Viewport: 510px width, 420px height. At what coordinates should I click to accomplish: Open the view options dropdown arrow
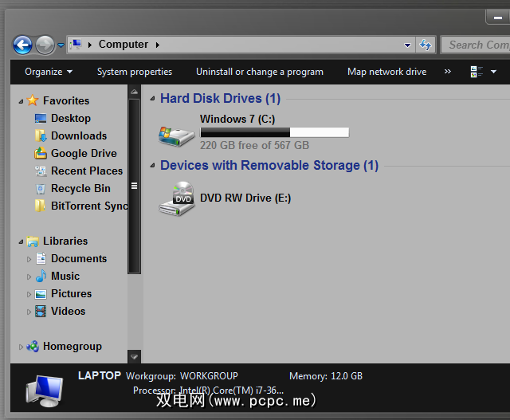pyautogui.click(x=493, y=72)
